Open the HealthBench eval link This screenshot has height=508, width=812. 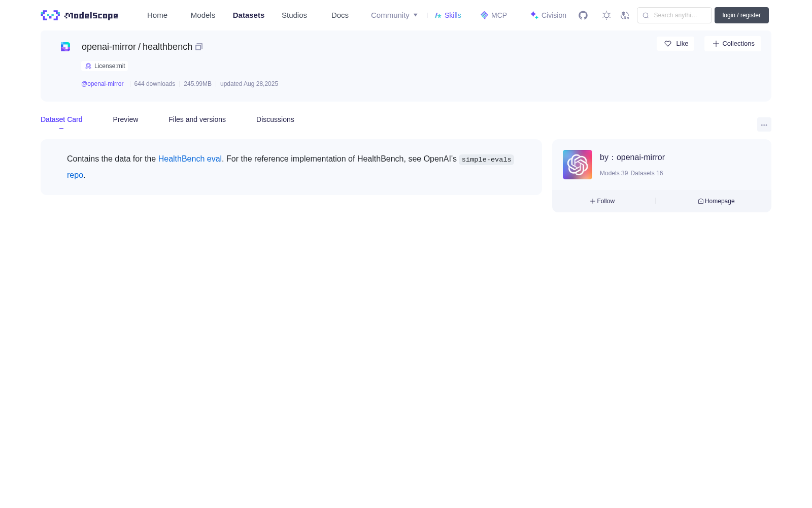[x=190, y=159]
